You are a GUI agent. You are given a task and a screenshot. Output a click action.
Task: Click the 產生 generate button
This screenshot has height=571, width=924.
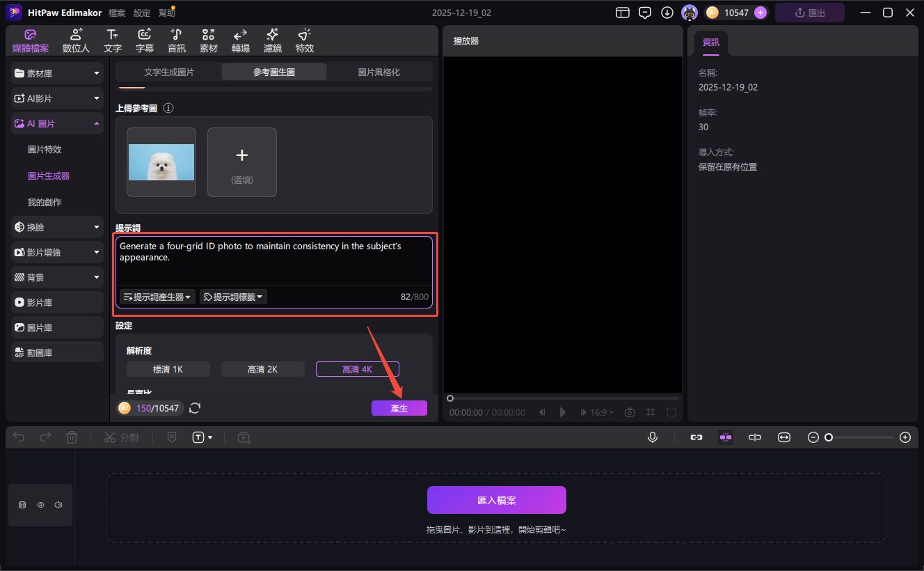(399, 408)
